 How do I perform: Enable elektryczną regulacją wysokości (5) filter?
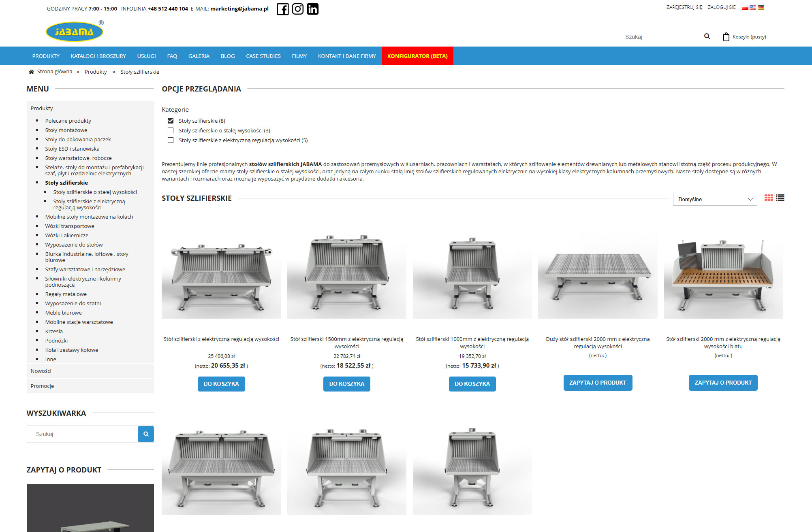coord(171,140)
